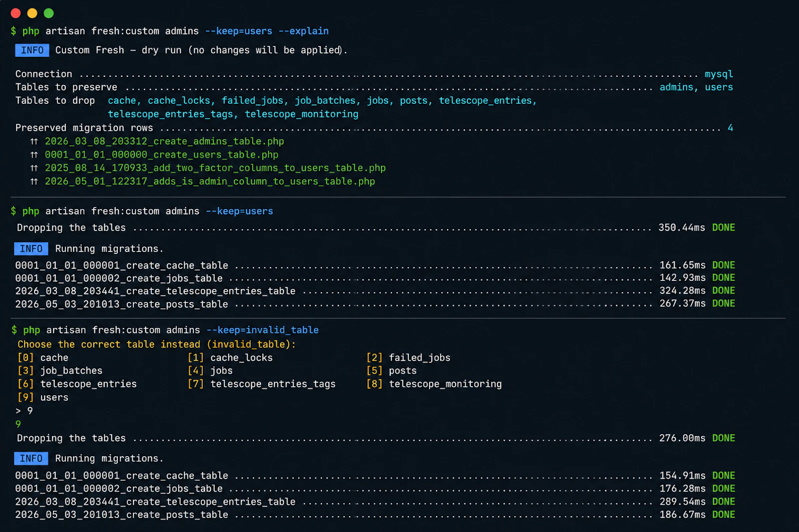Choose option [1] cache_locks
Viewport: 799px width, 532px height.
point(230,358)
